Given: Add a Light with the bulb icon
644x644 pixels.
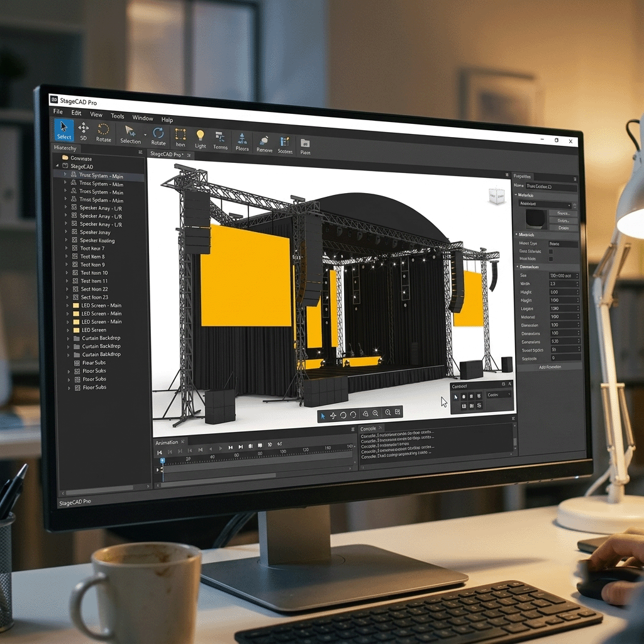Looking at the screenshot, I should pos(200,139).
